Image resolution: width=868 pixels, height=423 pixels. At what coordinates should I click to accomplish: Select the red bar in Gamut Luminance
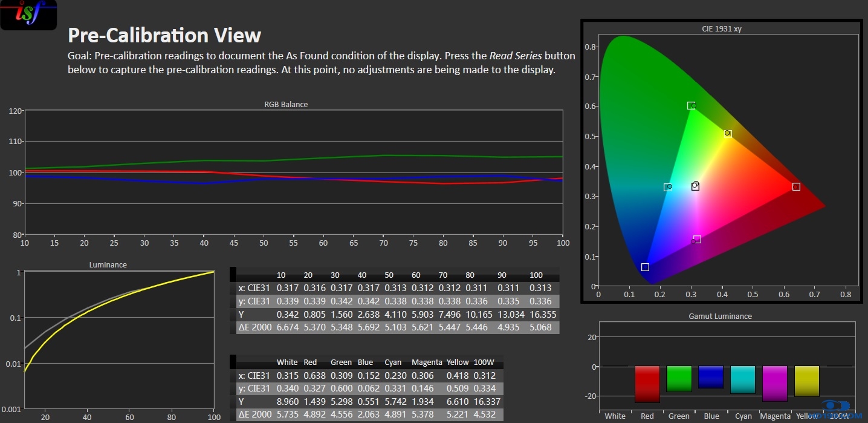click(647, 384)
